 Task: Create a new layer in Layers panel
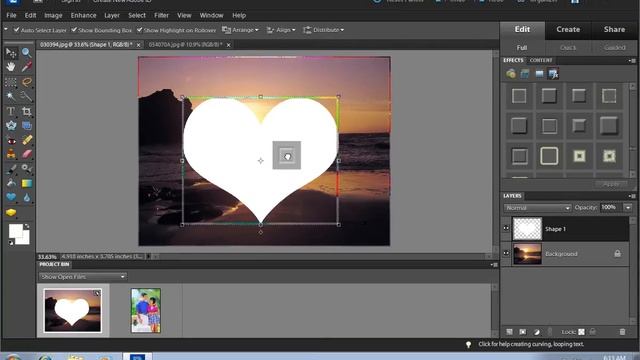click(509, 332)
